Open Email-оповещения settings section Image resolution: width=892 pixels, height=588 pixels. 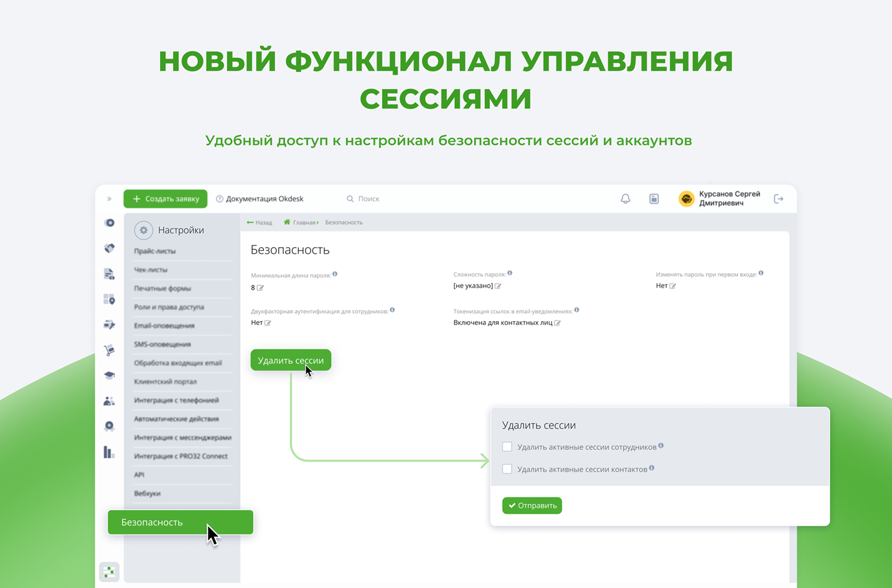point(164,326)
